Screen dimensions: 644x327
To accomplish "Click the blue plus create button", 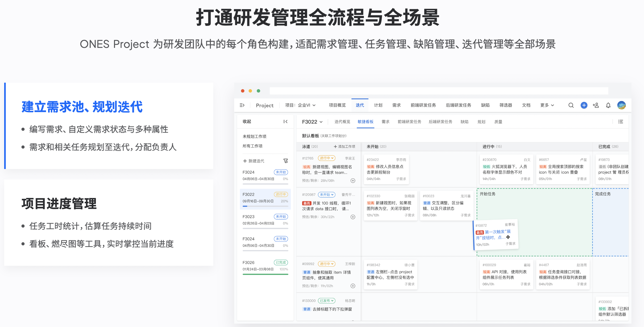I will coord(584,105).
